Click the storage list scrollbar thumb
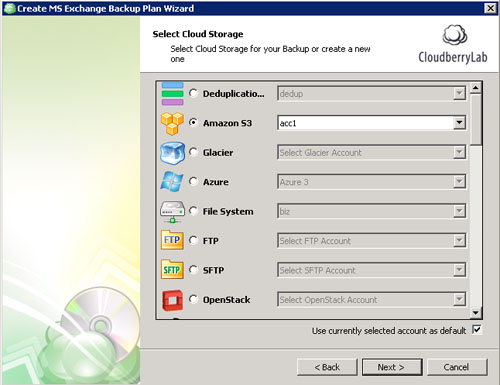The height and width of the screenshot is (385, 500). [476, 120]
